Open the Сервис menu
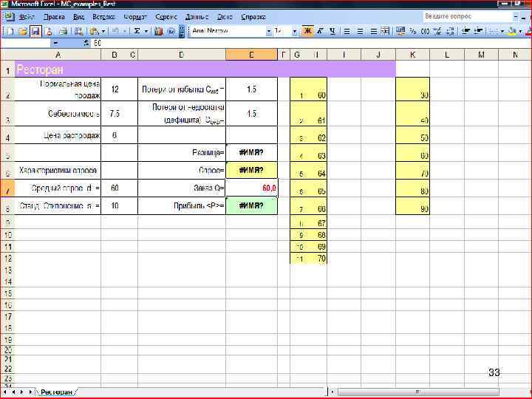 [x=166, y=16]
